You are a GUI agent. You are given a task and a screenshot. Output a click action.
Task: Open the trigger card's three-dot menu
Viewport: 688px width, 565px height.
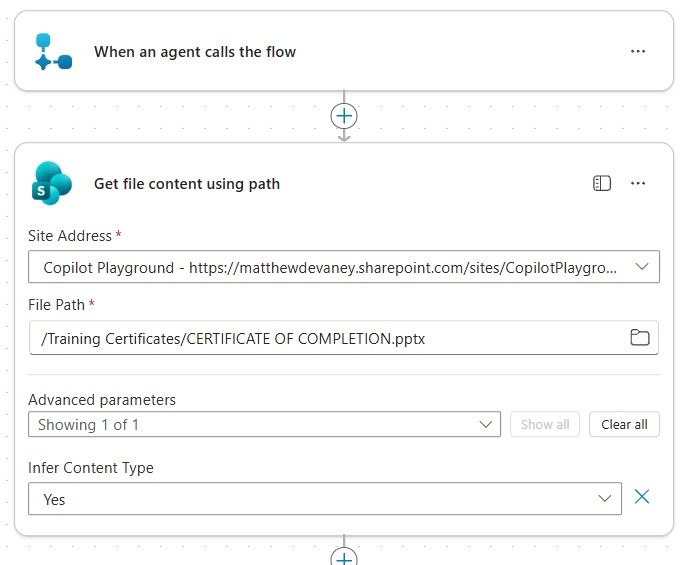[638, 51]
